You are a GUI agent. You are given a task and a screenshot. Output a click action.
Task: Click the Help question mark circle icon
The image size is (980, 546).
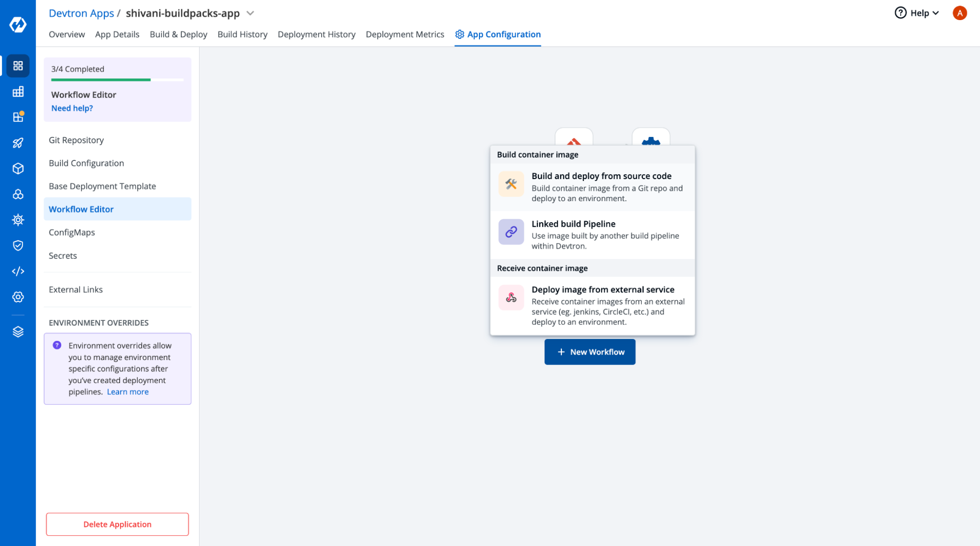click(x=901, y=13)
